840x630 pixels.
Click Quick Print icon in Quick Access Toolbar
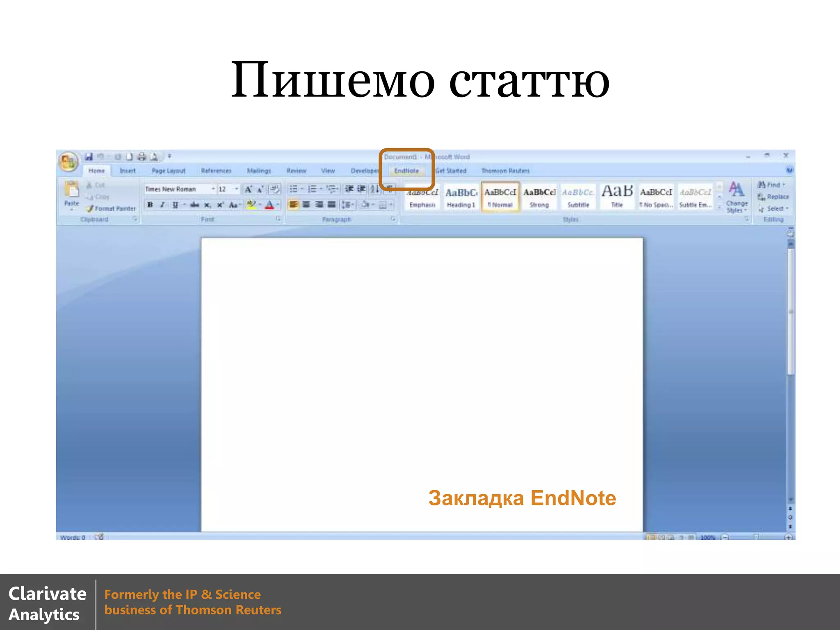(x=142, y=157)
